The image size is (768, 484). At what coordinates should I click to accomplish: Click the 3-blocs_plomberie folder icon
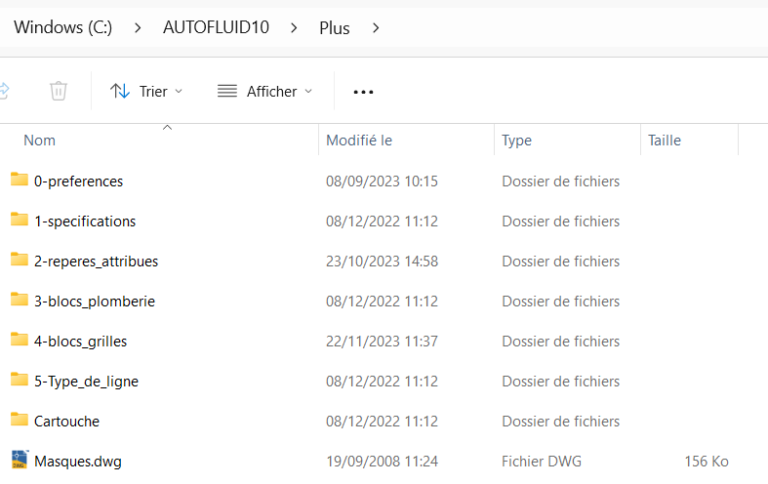pyautogui.click(x=19, y=300)
